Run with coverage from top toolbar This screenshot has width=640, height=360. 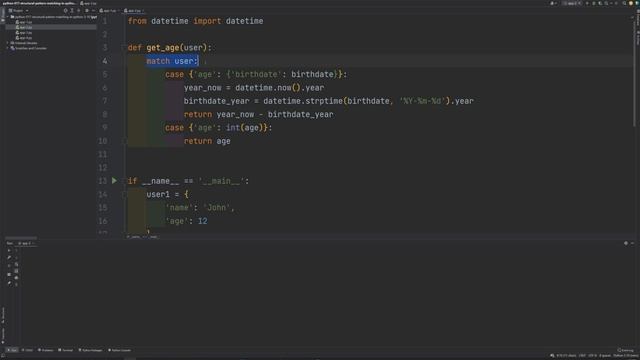click(x=600, y=3)
